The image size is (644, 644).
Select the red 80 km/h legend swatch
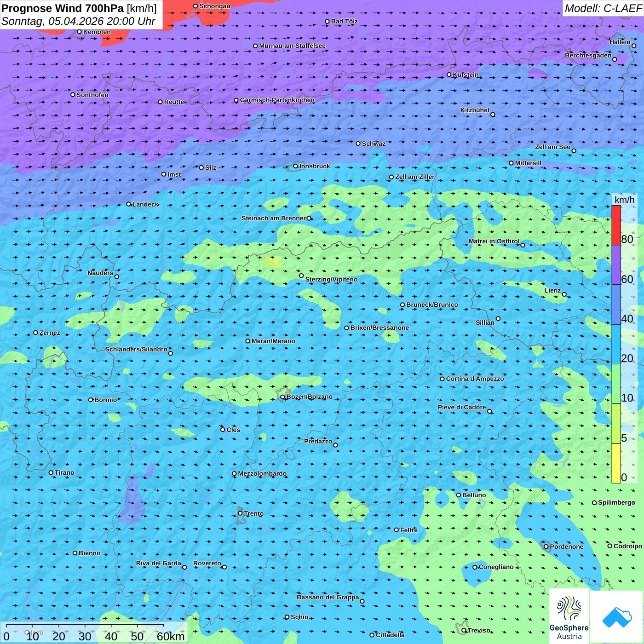(616, 225)
